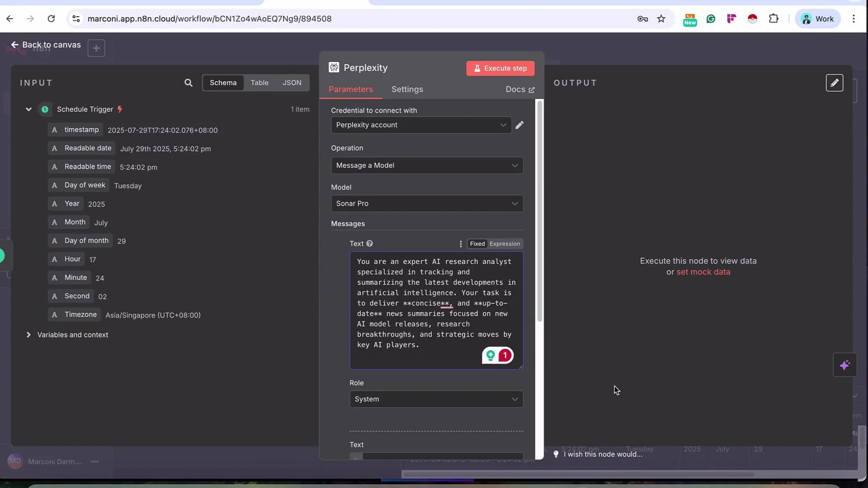
Task: Click the browser back arrow
Action: point(10,19)
